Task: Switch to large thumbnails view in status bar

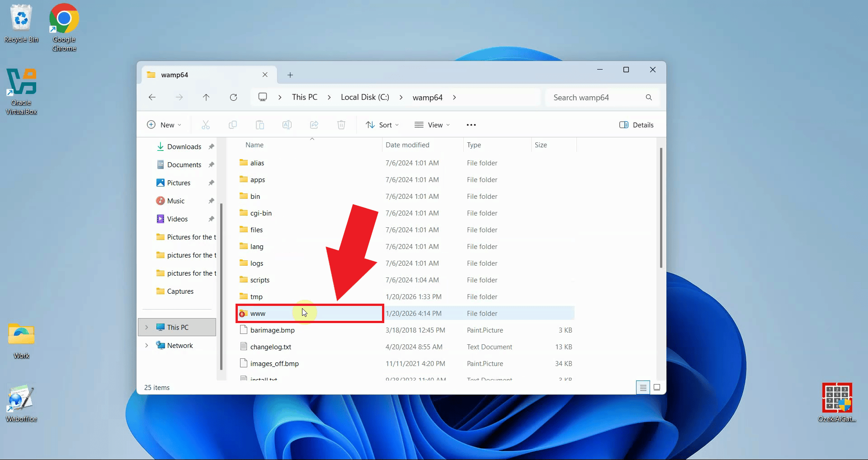Action: 657,387
